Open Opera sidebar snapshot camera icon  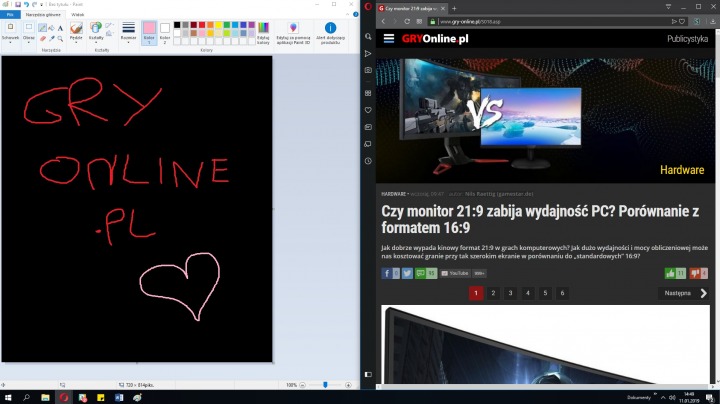(x=368, y=70)
